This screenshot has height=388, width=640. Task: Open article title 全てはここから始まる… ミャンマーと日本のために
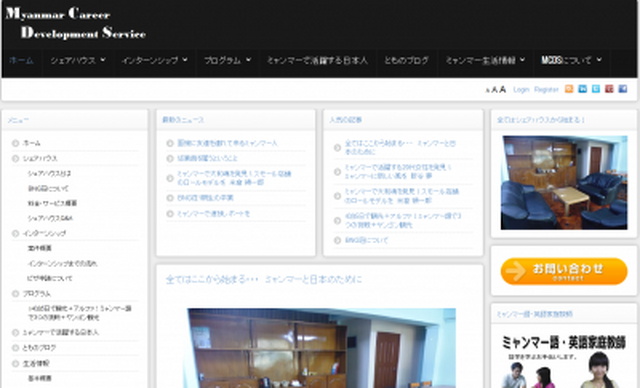point(264,279)
